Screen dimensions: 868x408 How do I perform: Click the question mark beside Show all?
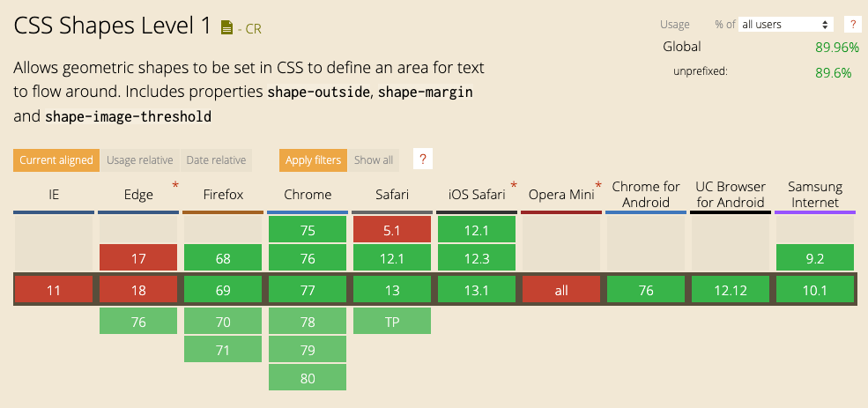[x=423, y=159]
